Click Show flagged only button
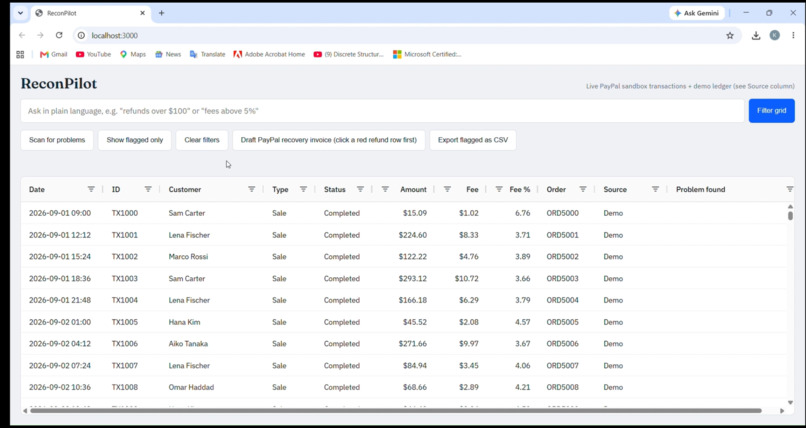The height and width of the screenshot is (428, 806). (135, 140)
